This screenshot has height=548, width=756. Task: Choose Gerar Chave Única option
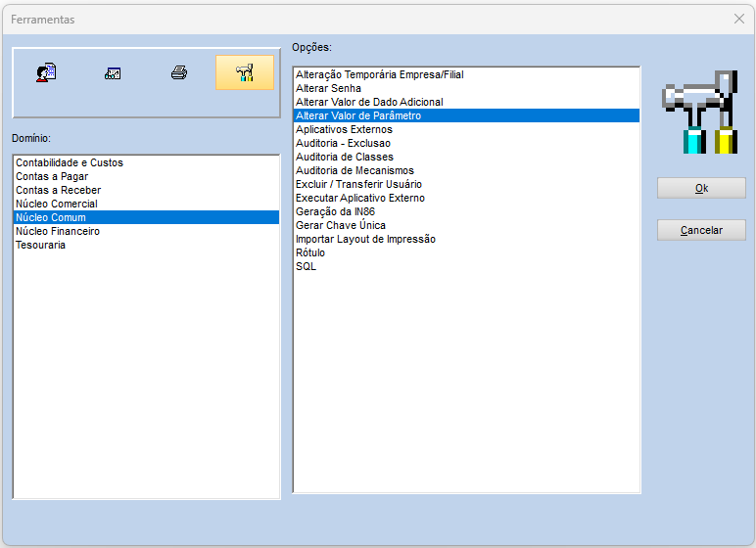click(x=341, y=225)
